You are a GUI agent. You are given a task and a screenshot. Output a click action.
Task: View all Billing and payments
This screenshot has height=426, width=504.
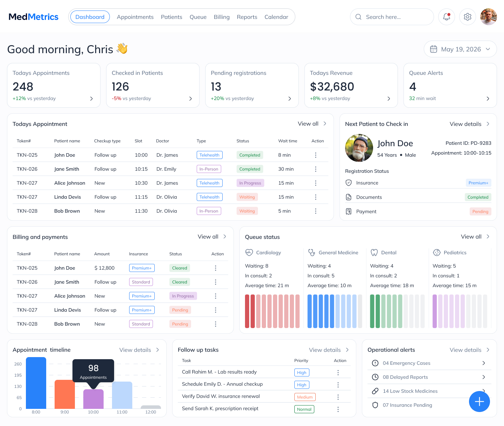tap(212, 236)
